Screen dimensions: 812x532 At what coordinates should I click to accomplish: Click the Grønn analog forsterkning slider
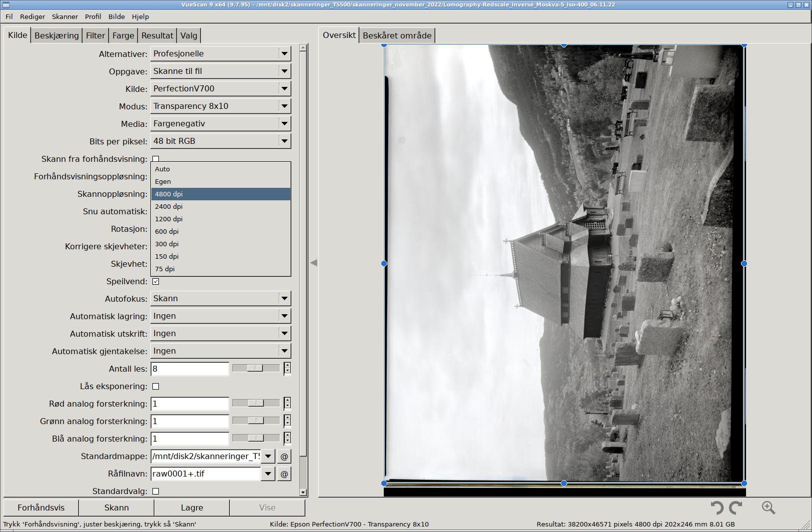[256, 421]
